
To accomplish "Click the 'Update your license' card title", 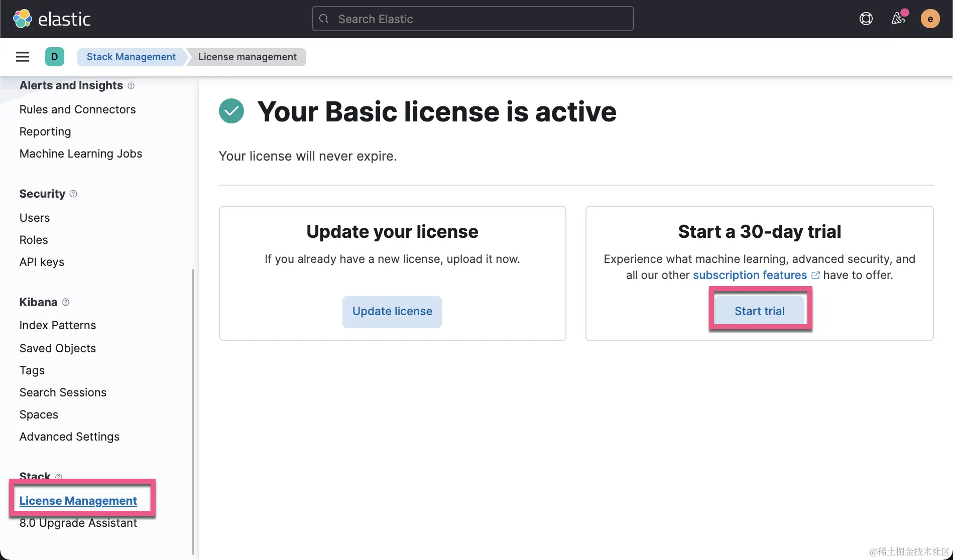I will coord(392,231).
